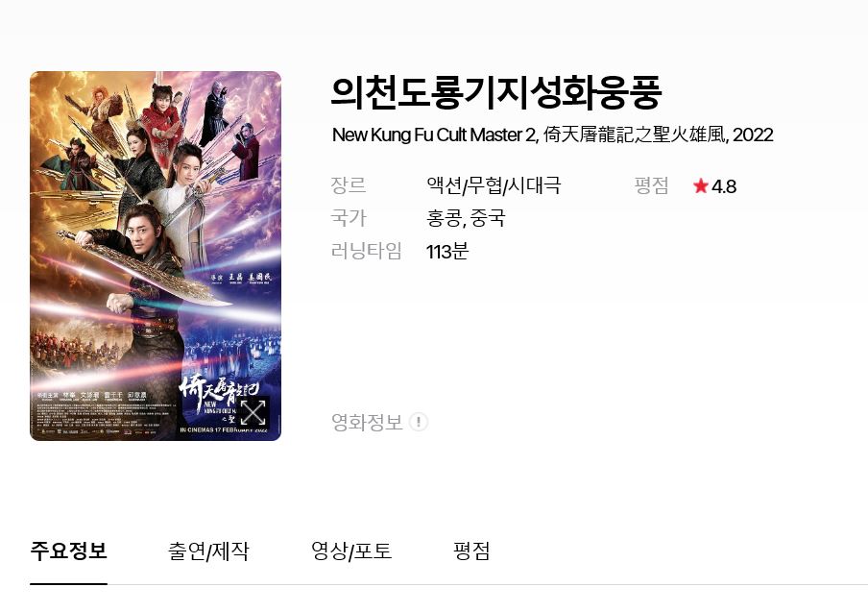
Task: Click the 평점 label beside the star
Action: [x=652, y=185]
